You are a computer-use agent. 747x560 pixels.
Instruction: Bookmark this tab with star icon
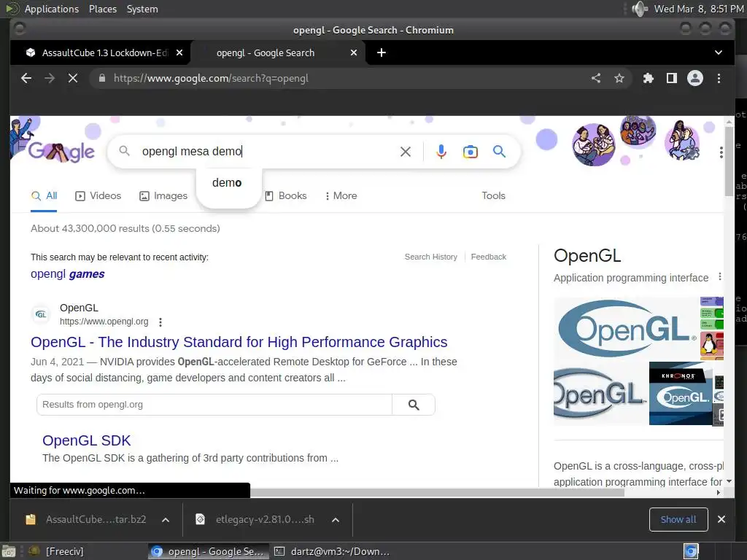click(x=619, y=78)
